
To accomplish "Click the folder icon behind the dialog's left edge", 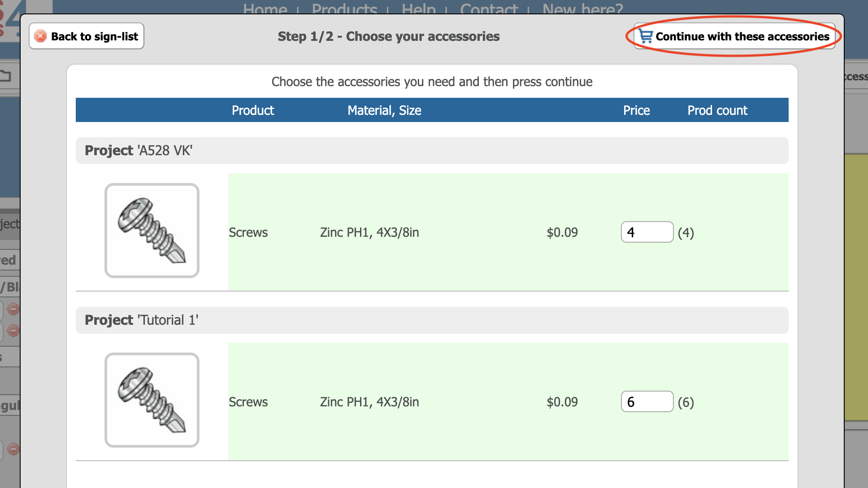I will (x=5, y=76).
